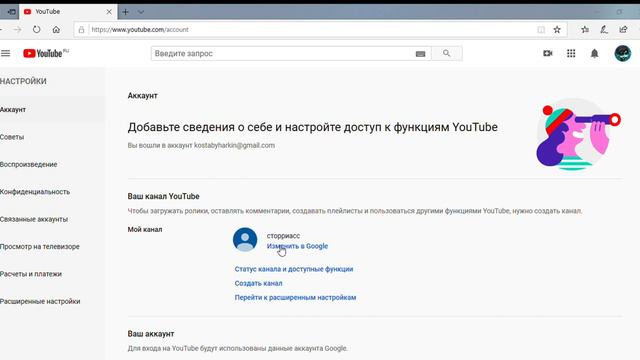Viewport: 640px width, 360px height.
Task: Toggle reading view icon in the address bar
Action: tap(541, 29)
